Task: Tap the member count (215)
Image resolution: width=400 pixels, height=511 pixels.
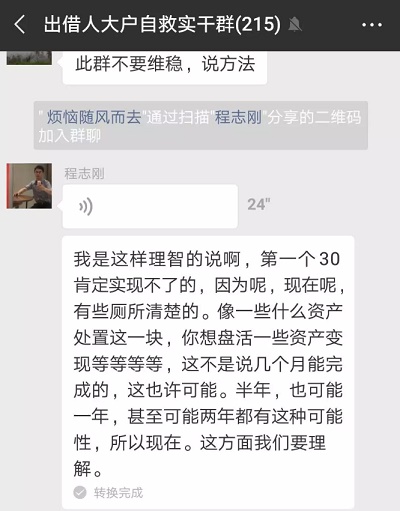Action: click(x=258, y=25)
